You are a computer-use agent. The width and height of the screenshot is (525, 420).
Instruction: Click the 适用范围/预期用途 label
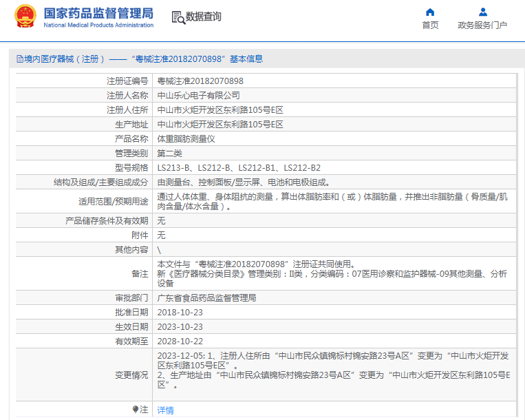click(x=113, y=201)
